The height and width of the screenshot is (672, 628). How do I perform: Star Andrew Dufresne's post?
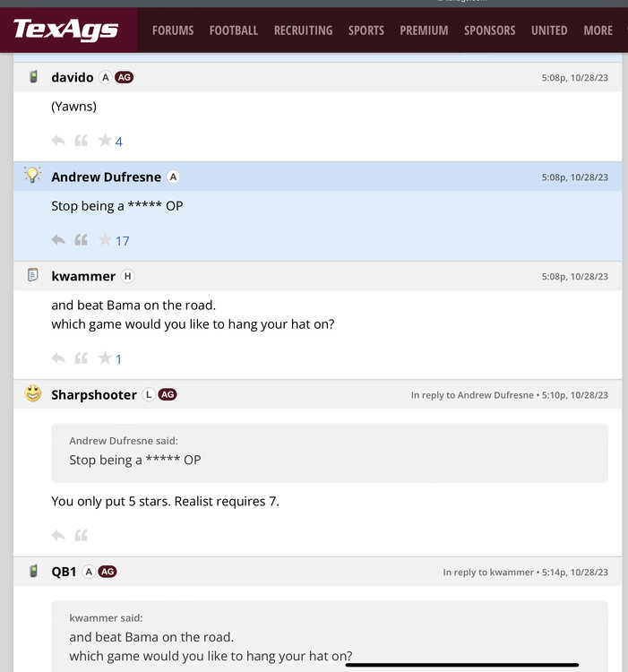click(105, 240)
